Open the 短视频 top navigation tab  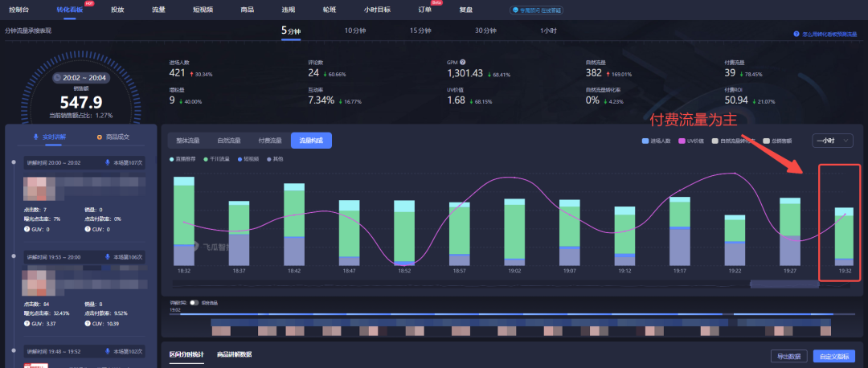pyautogui.click(x=203, y=10)
